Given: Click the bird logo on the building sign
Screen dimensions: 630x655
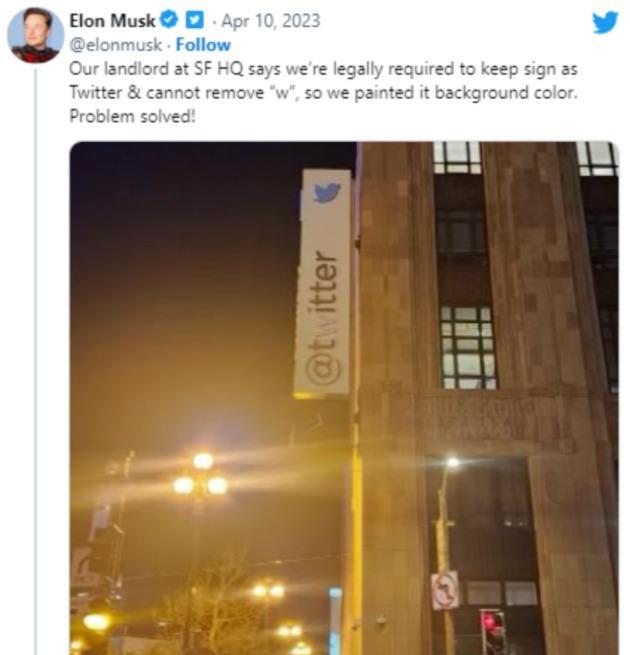Looking at the screenshot, I should point(327,192).
